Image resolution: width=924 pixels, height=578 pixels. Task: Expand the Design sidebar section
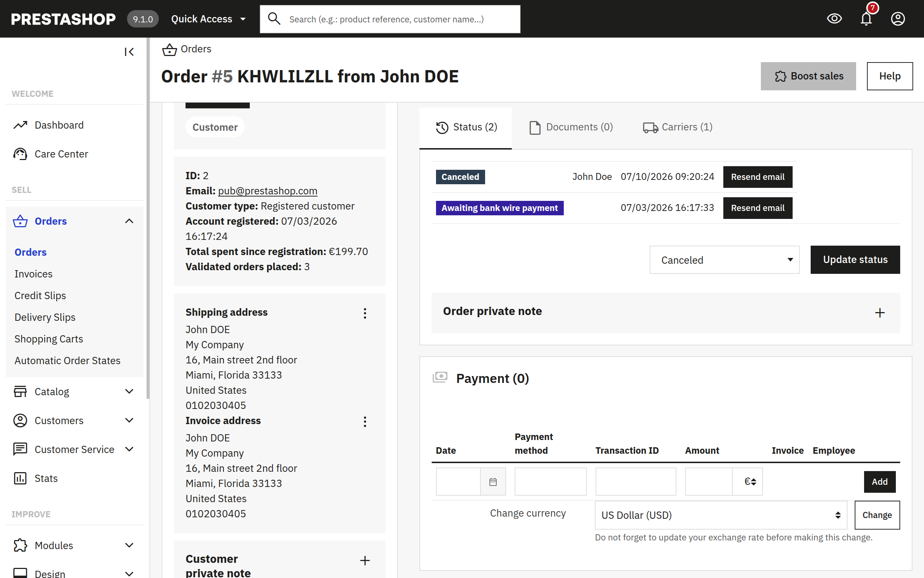pyautogui.click(x=129, y=574)
